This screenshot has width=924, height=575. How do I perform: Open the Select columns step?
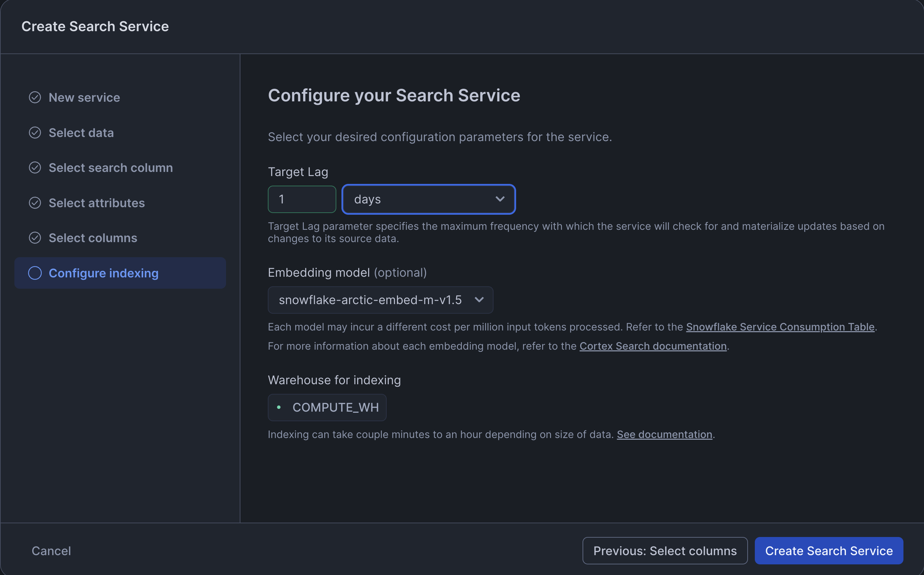pyautogui.click(x=93, y=238)
